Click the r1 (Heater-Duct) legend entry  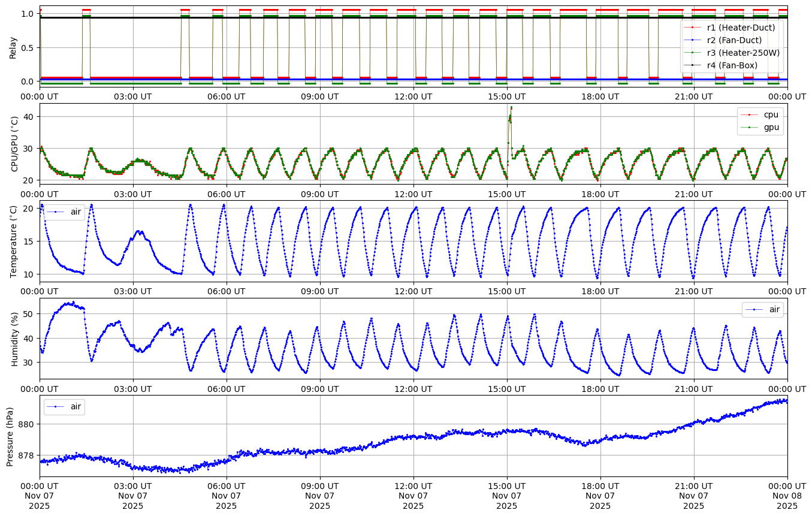[741, 28]
